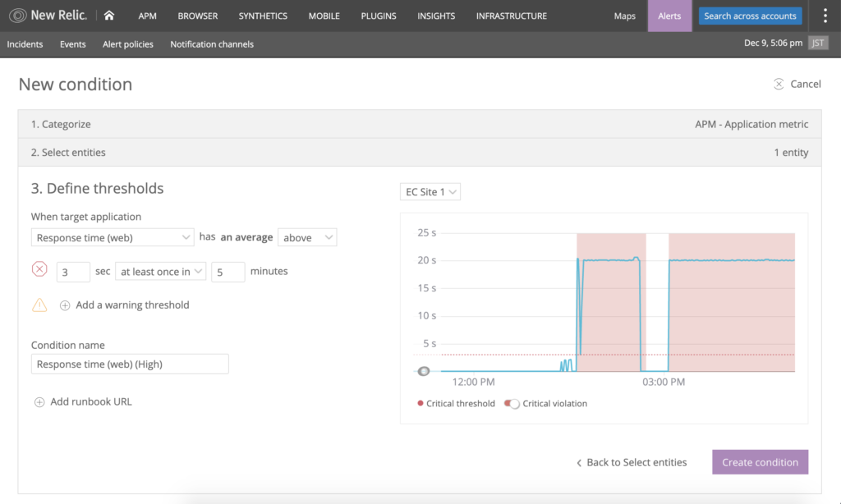
Task: Click plus icon beside Add a warning threshold
Action: 65,305
